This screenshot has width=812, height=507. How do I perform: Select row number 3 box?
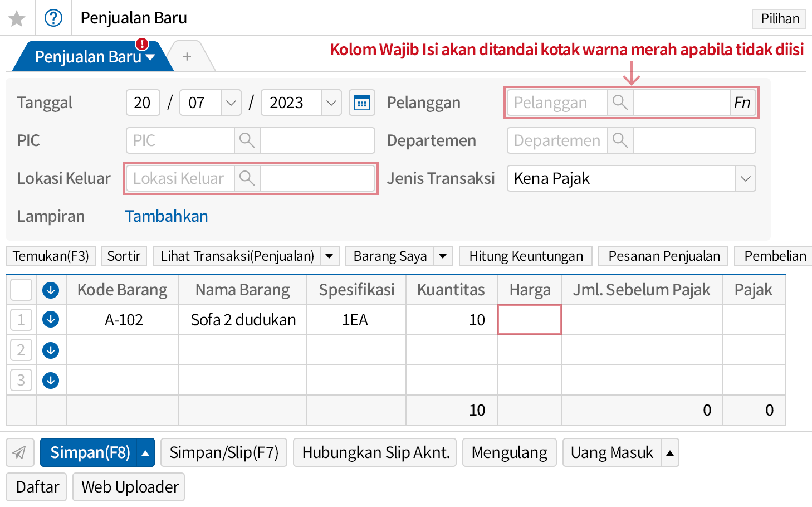coord(21,380)
